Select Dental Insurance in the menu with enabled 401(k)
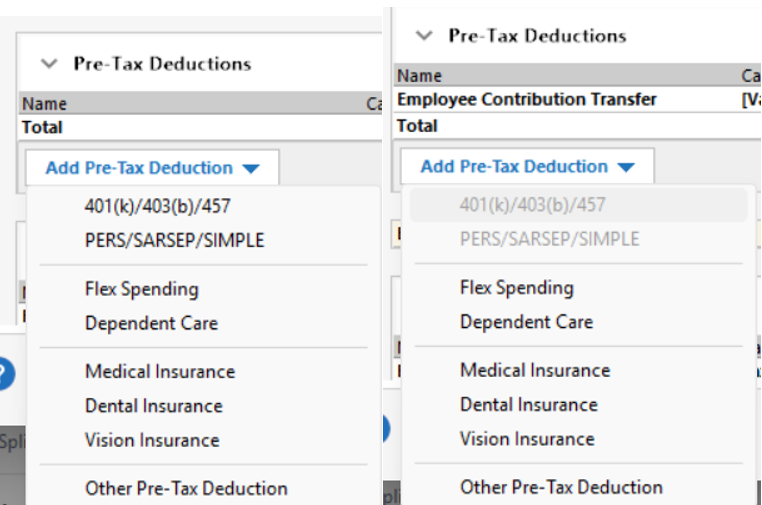762x505 pixels. tap(153, 406)
